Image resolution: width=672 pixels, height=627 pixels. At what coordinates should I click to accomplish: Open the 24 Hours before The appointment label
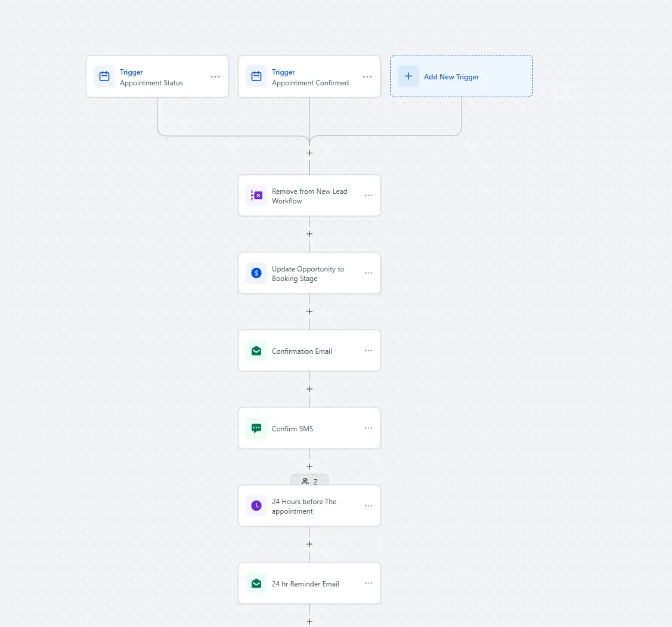(x=304, y=506)
